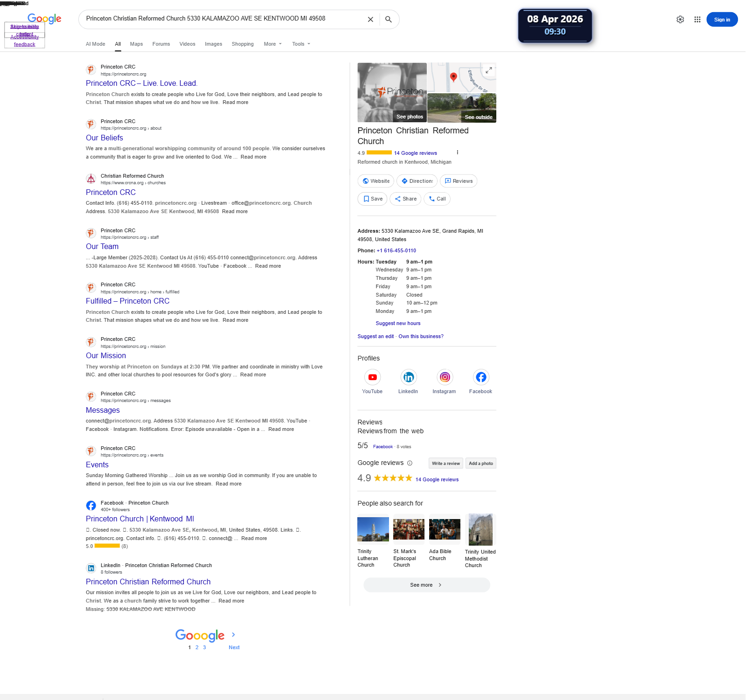The height and width of the screenshot is (700, 751).
Task: Click the Google logo in the header
Action: click(44, 19)
